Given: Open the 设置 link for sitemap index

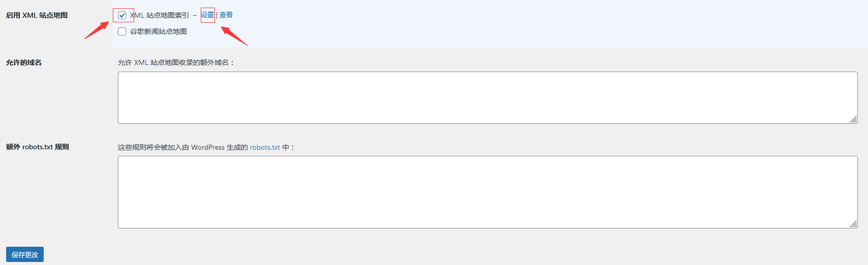Looking at the screenshot, I should [x=207, y=15].
